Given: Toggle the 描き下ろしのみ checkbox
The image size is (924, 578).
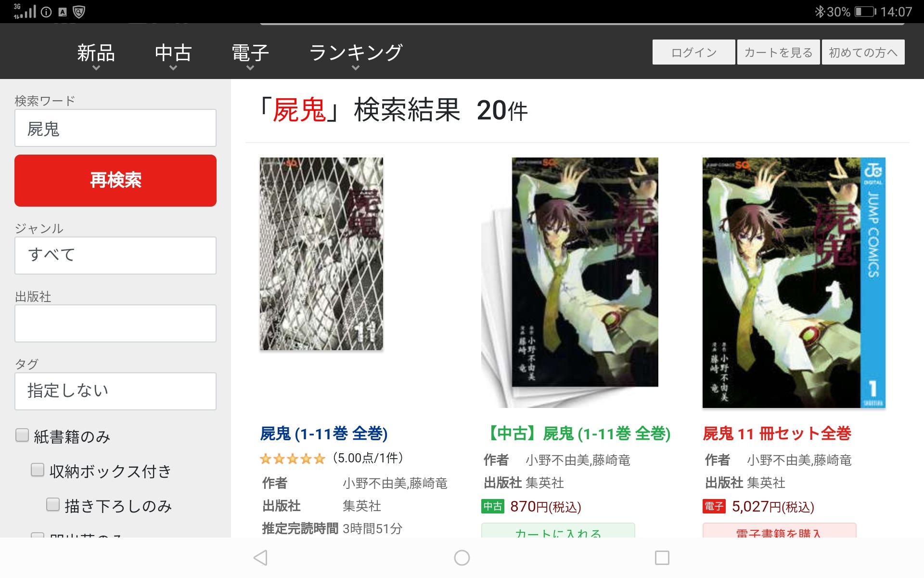Looking at the screenshot, I should [53, 505].
